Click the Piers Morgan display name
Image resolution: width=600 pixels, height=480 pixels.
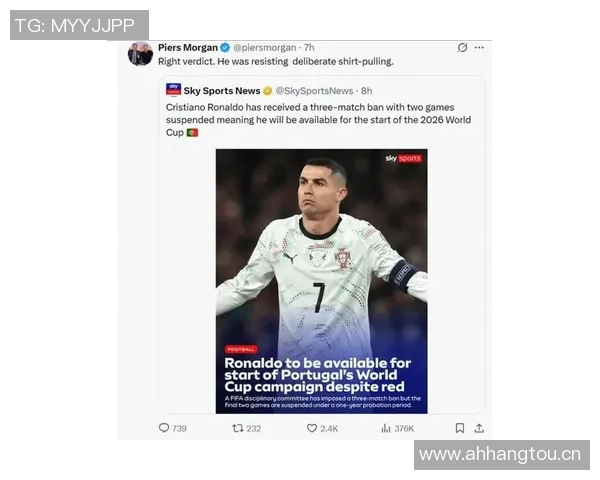pyautogui.click(x=188, y=47)
